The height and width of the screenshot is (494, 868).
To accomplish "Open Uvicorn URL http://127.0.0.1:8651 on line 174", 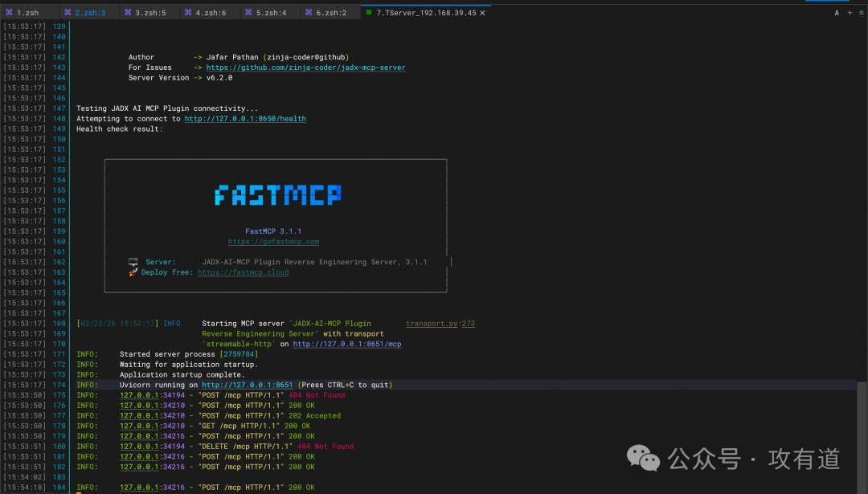I will point(247,385).
